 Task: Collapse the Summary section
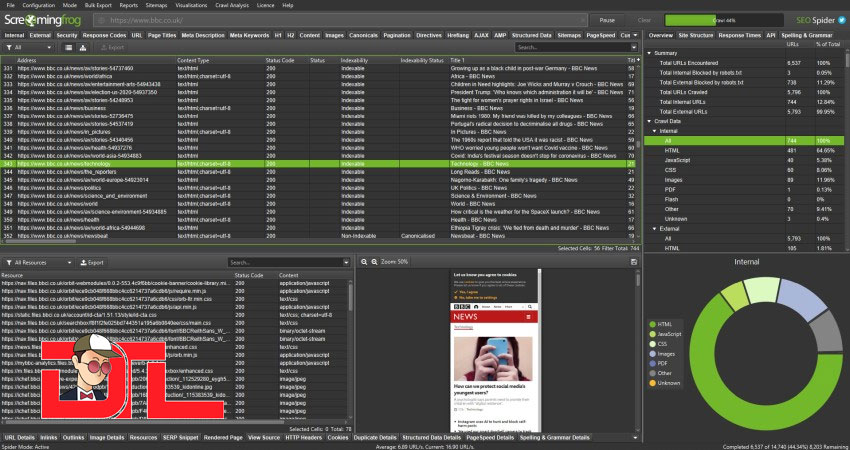[649, 53]
